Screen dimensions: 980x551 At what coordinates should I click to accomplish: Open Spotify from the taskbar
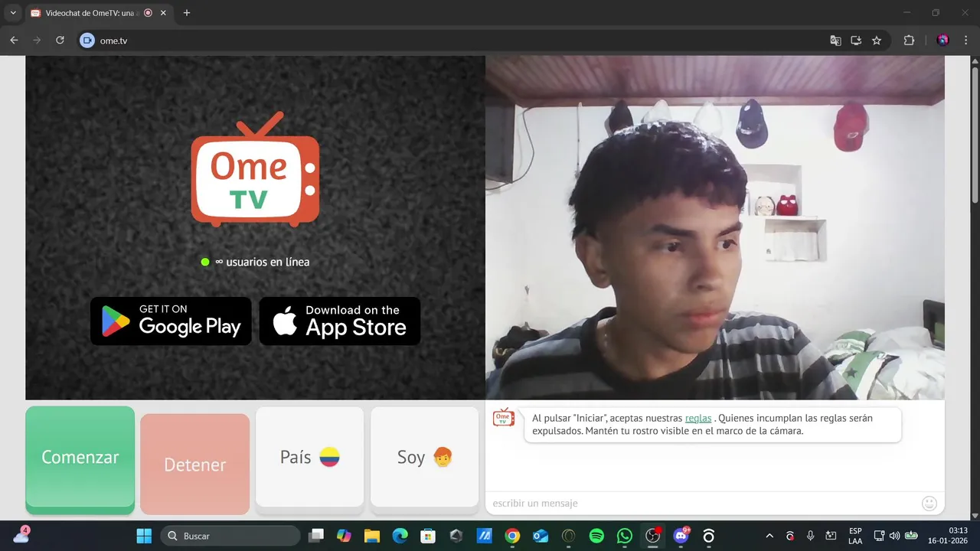click(x=596, y=536)
